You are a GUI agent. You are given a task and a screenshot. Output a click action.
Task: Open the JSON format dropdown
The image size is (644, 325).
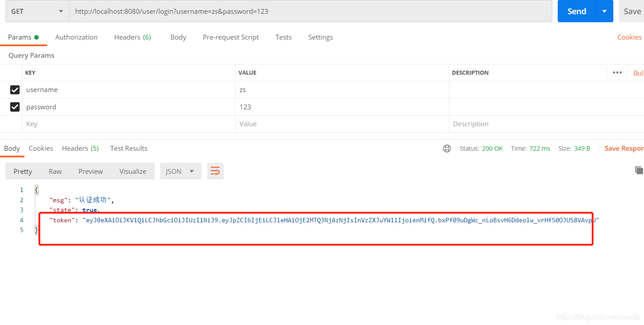(181, 171)
